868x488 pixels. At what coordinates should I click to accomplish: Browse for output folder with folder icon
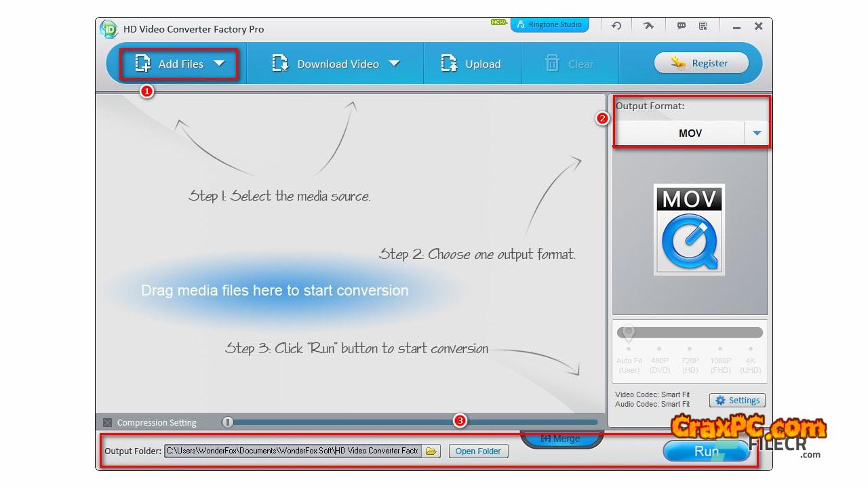(431, 451)
